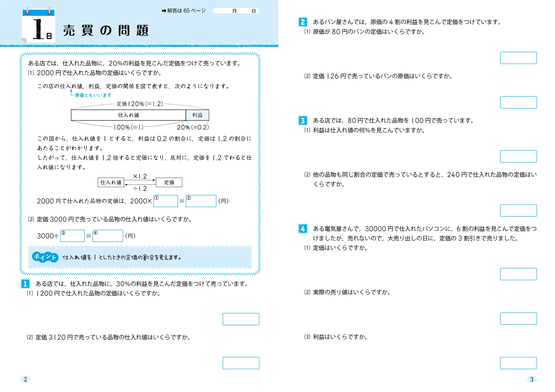The width and height of the screenshot is (555, 392).
Task: Click blank box ④ in 3000÷ equation
Action: [x=108, y=236]
